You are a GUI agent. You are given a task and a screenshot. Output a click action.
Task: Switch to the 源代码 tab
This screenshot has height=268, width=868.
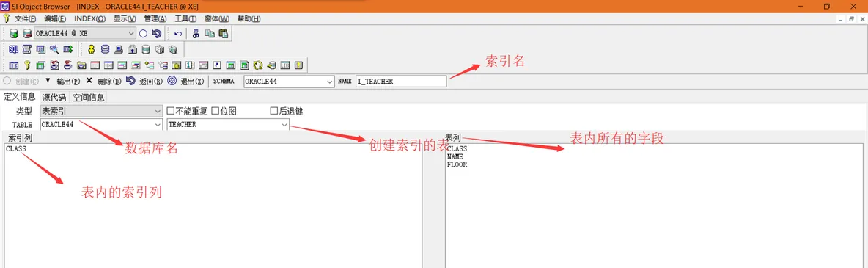coord(54,98)
